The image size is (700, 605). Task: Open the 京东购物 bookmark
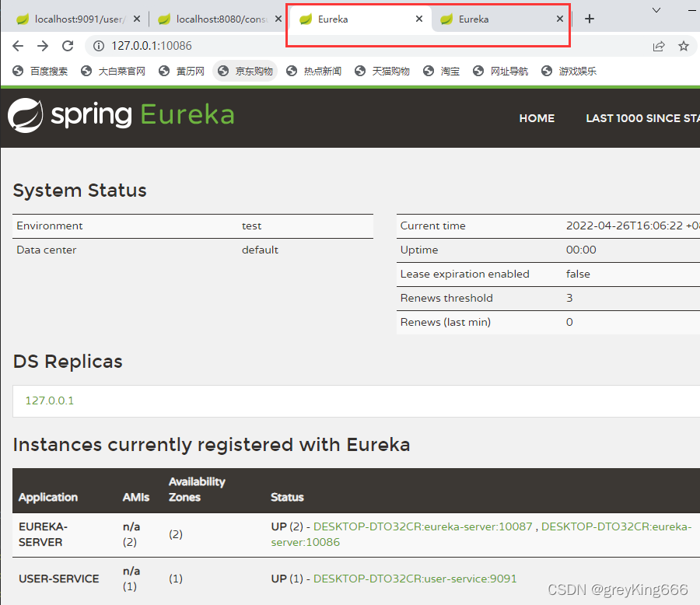[x=246, y=71]
